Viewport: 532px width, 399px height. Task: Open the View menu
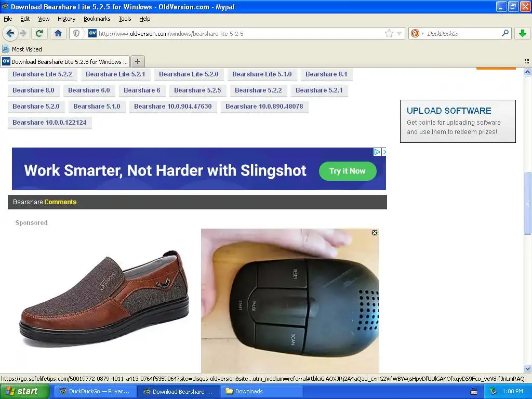[x=44, y=19]
